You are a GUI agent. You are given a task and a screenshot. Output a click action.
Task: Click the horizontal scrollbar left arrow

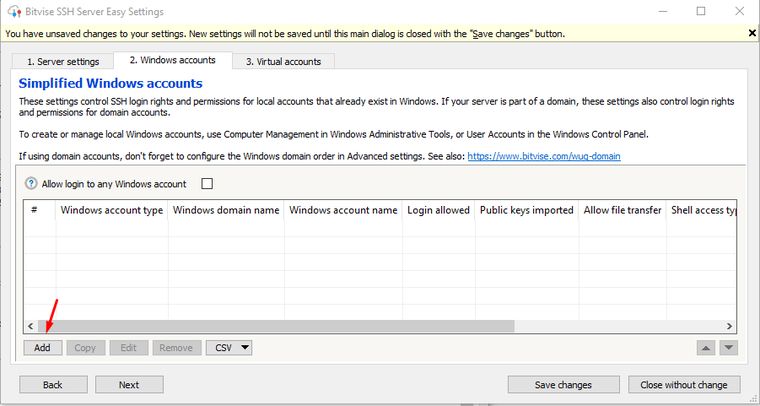pyautogui.click(x=31, y=327)
